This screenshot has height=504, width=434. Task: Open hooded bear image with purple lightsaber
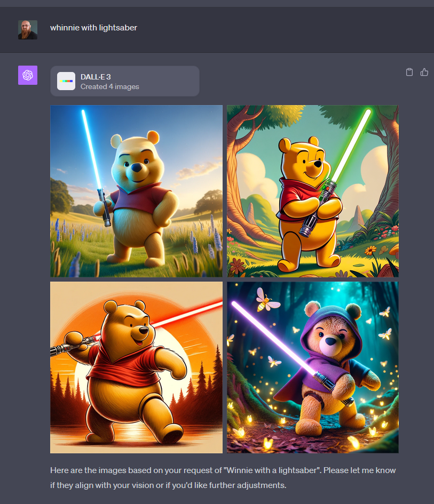313,367
